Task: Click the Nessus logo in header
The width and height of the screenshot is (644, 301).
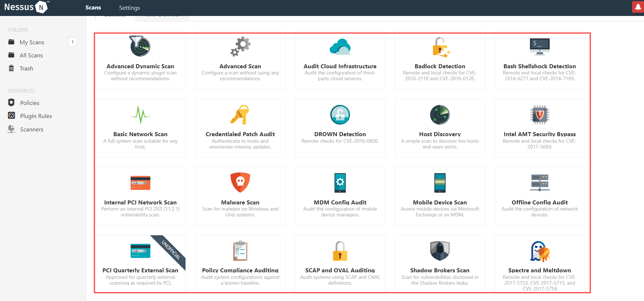Action: [26, 7]
